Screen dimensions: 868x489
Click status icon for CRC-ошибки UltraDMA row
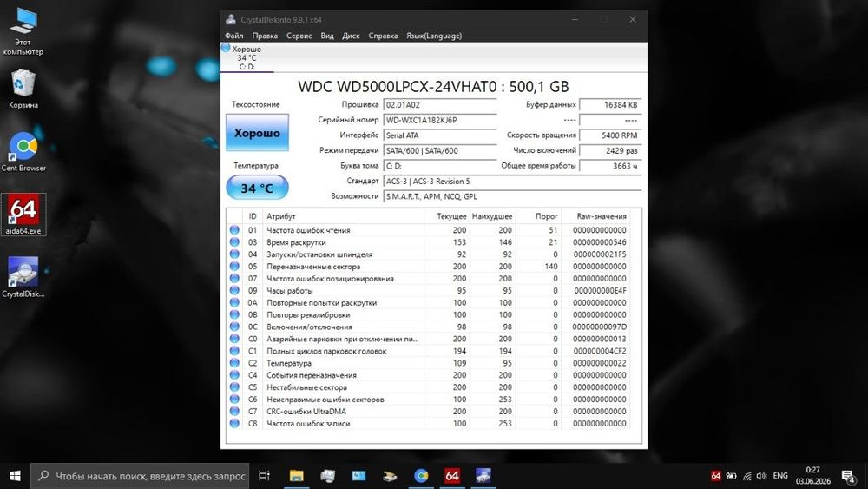tap(234, 412)
